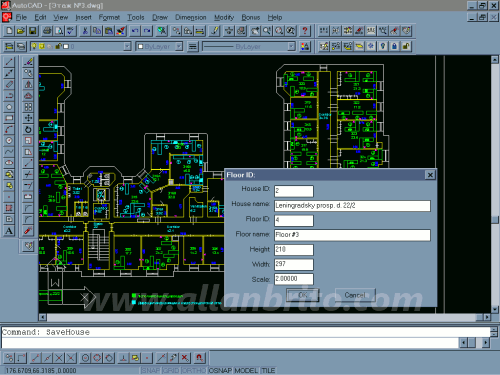This screenshot has height=375, width=500.
Task: Toggle SNAP mode in the status bar
Action: (151, 370)
